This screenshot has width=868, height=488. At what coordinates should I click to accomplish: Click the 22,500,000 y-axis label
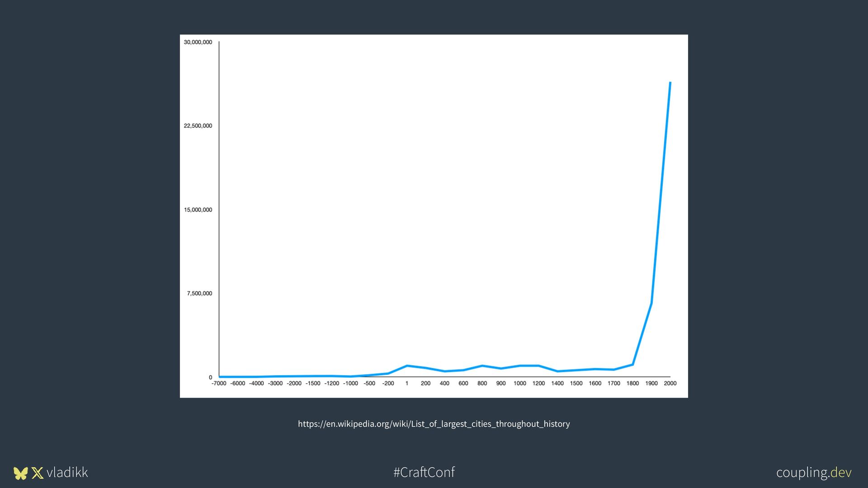click(x=198, y=126)
